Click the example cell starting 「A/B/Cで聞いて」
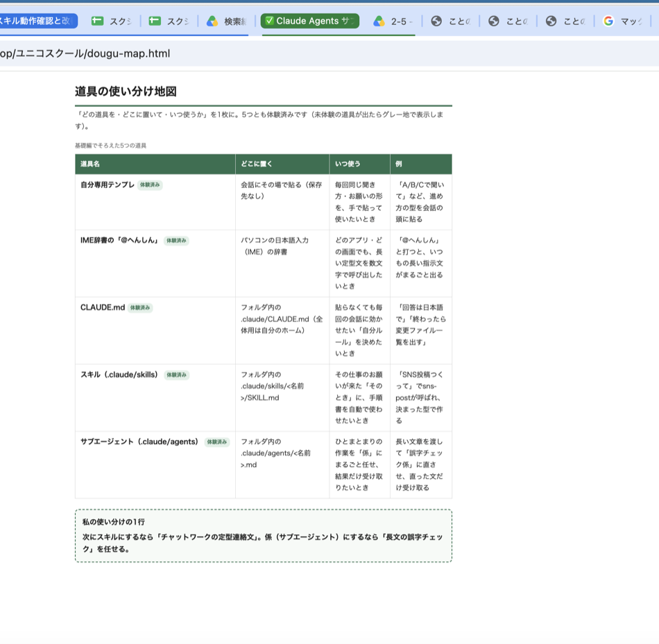The height and width of the screenshot is (644, 659). pyautogui.click(x=420, y=202)
